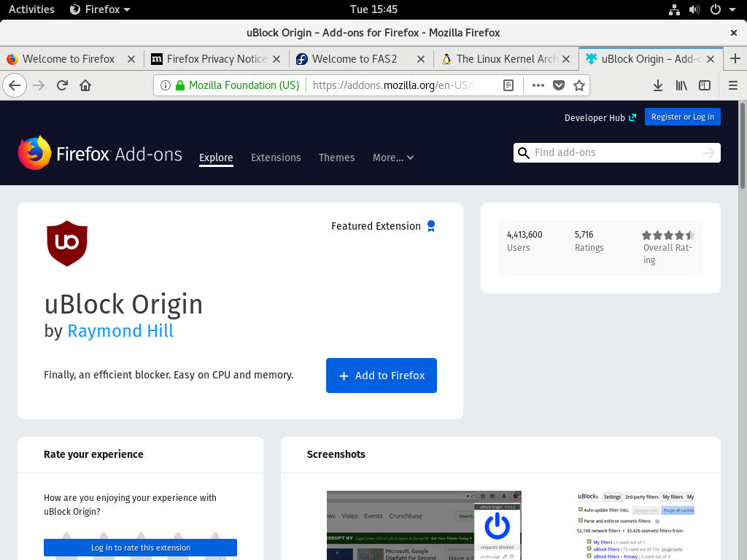Close the Firefox Privacy Notice tab
Image resolution: width=747 pixels, height=560 pixels.
pyautogui.click(x=276, y=59)
